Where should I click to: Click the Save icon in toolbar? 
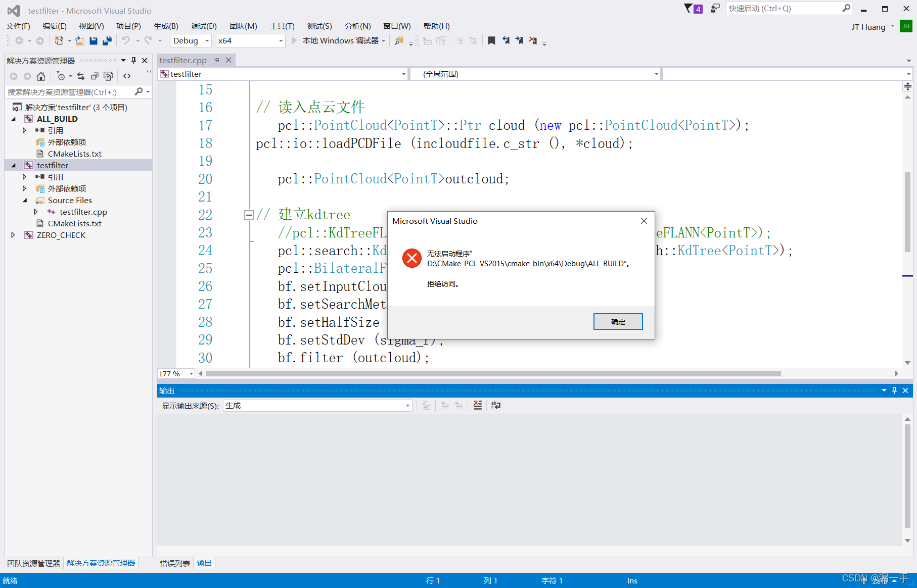tap(94, 41)
